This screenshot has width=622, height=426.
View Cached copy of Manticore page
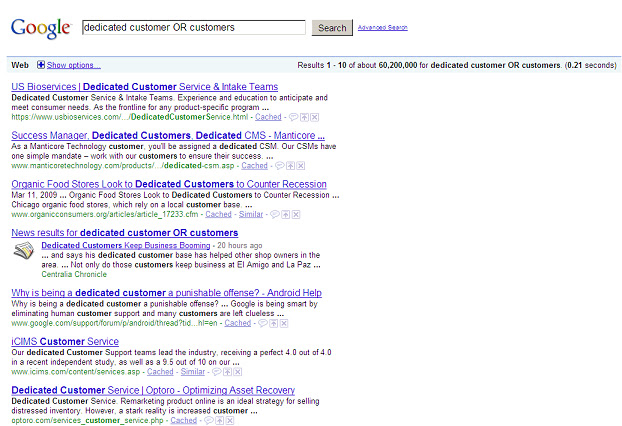pyautogui.click(x=254, y=166)
